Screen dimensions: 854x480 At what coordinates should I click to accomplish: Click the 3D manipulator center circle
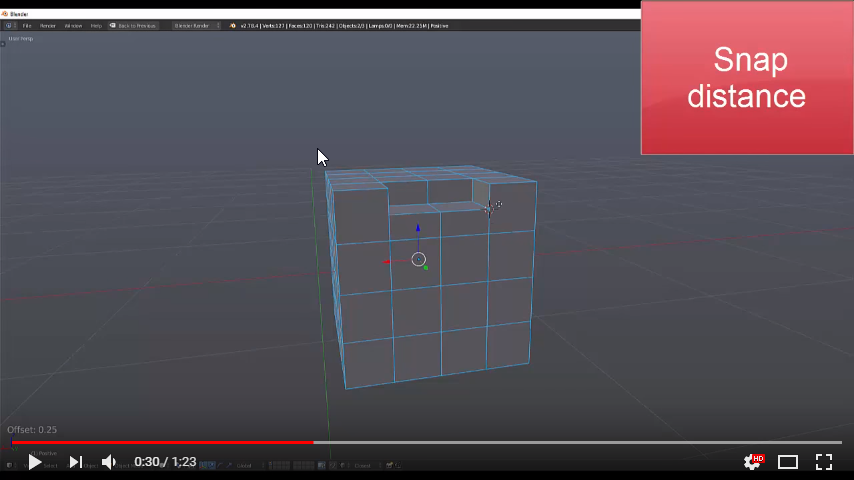point(418,259)
